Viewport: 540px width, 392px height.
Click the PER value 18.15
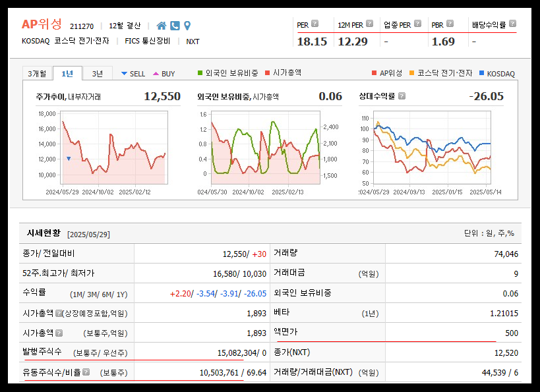(x=312, y=42)
